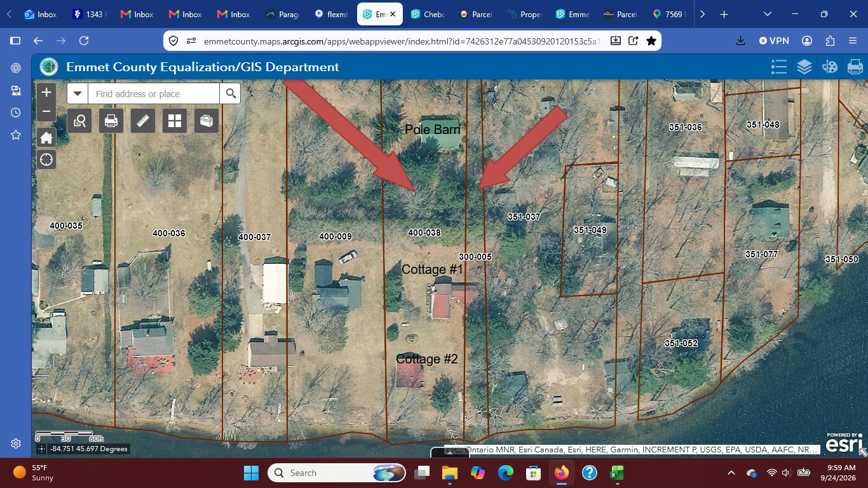Return map to default home extent

point(46,137)
